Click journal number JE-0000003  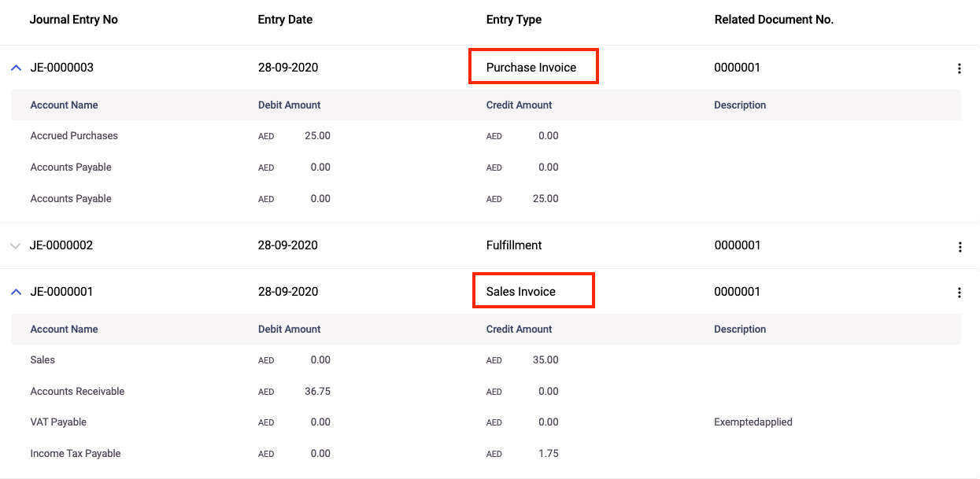click(x=61, y=68)
